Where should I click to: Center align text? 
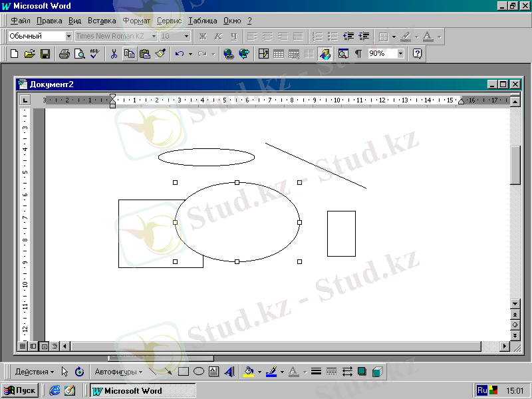coord(267,37)
